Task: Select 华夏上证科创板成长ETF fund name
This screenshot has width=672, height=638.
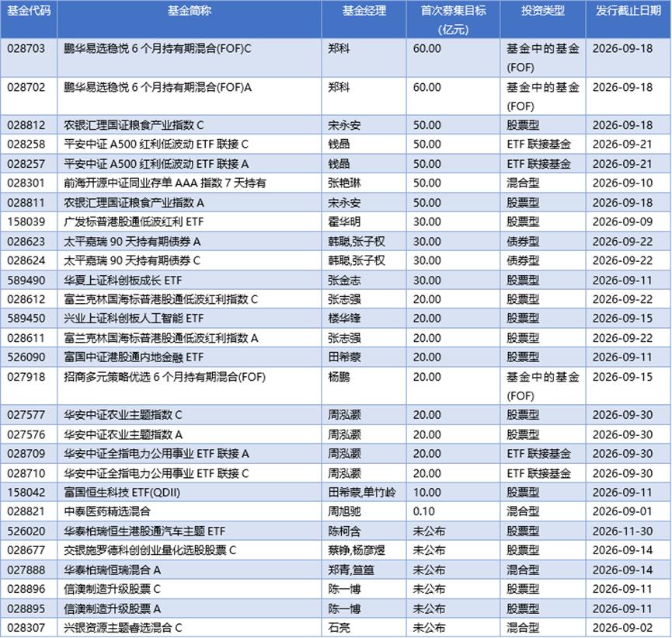Action: (x=123, y=281)
